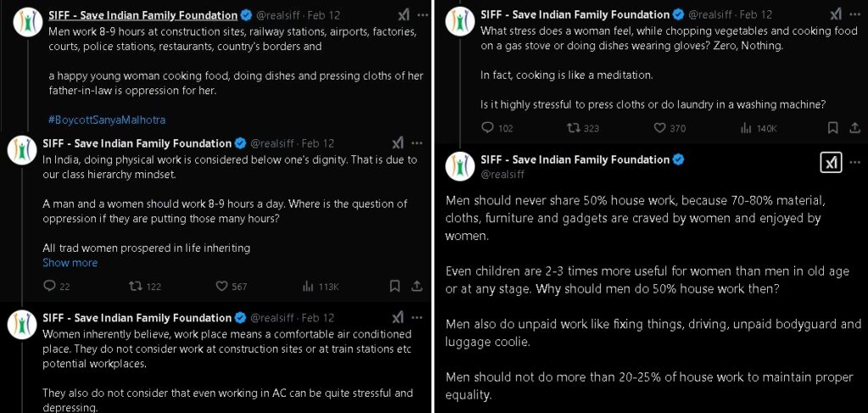Open more options on 'Men work 8-9 hours' tweet
The height and width of the screenshot is (413, 868).
click(x=417, y=15)
